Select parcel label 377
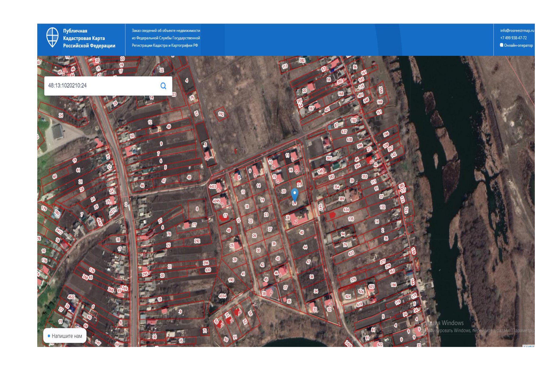 383,262
